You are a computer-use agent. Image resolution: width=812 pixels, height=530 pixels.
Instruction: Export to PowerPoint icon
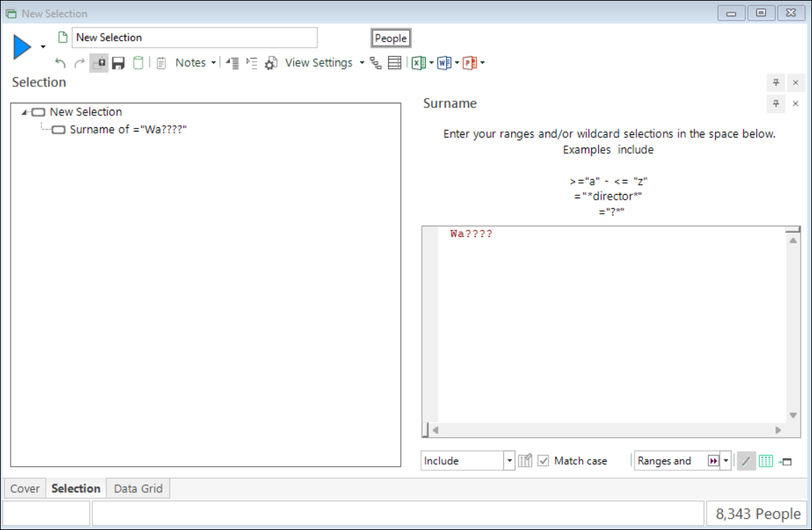coord(470,63)
